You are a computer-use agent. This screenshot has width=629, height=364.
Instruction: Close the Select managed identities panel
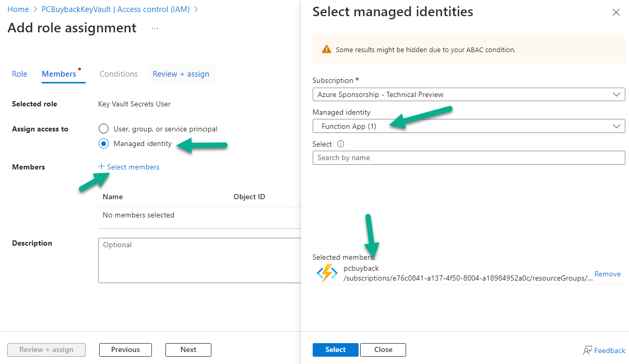click(616, 13)
